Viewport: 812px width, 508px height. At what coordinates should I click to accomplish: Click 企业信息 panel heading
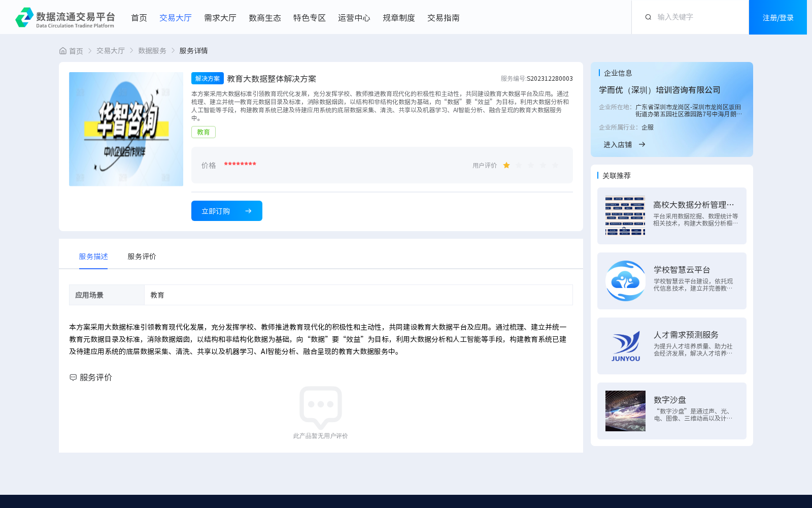coord(618,73)
